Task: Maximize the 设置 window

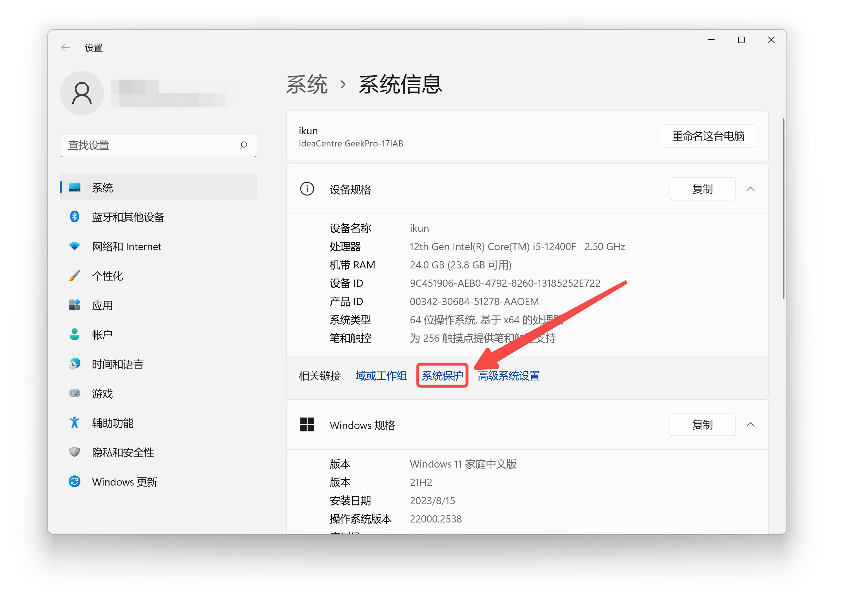Action: click(741, 40)
